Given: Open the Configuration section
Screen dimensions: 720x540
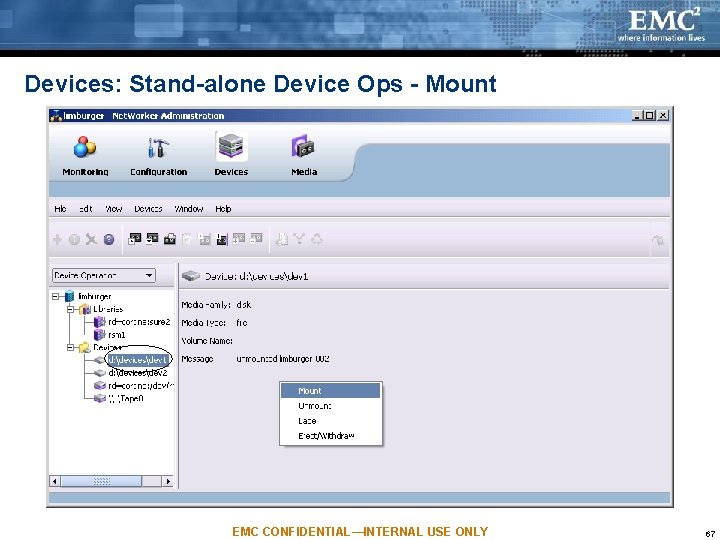Looking at the screenshot, I should click(x=158, y=155).
